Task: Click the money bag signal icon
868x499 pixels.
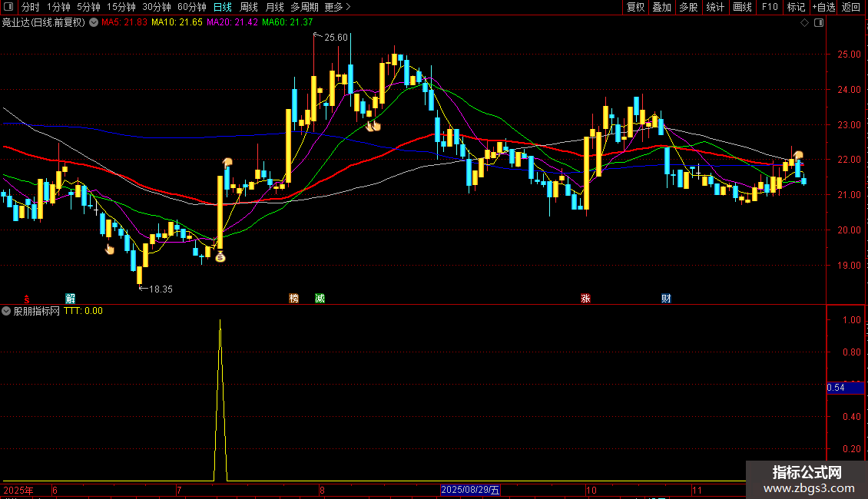Action: click(220, 256)
